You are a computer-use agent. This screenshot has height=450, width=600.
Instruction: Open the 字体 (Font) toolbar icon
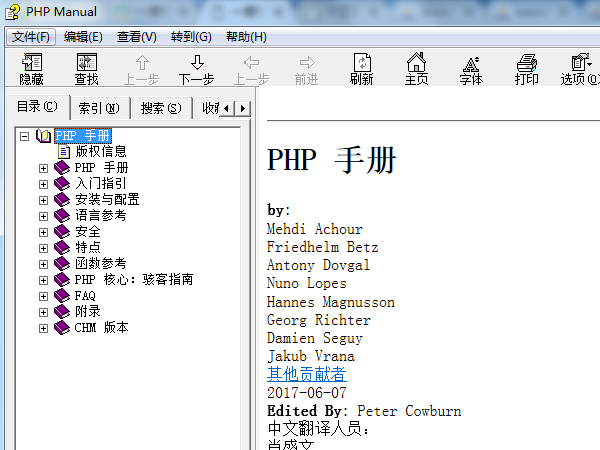point(471,64)
